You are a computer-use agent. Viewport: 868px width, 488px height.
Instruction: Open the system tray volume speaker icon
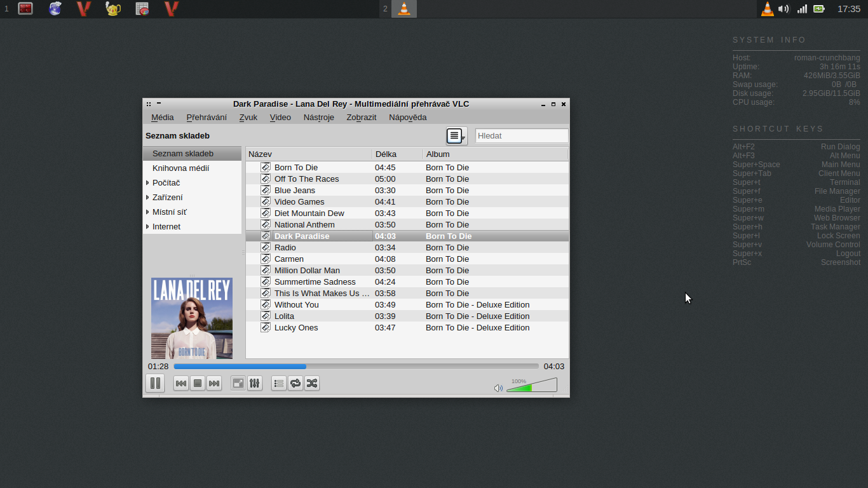click(x=784, y=9)
